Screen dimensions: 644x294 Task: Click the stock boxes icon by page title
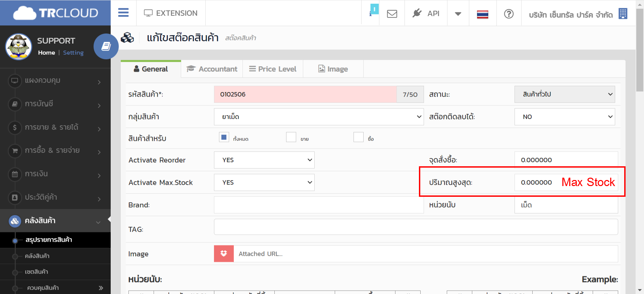(x=127, y=38)
